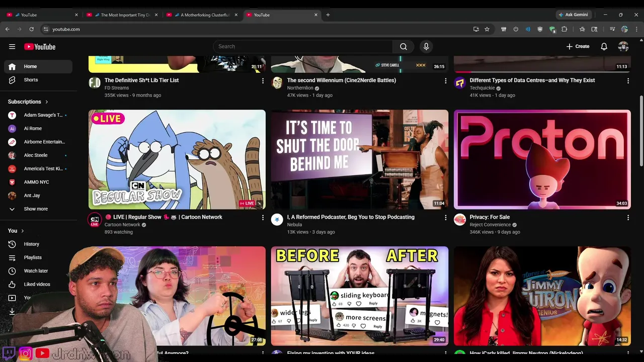Screen dimensions: 644x362
Task: Click the Nebula channel avatar
Action: click(x=277, y=220)
